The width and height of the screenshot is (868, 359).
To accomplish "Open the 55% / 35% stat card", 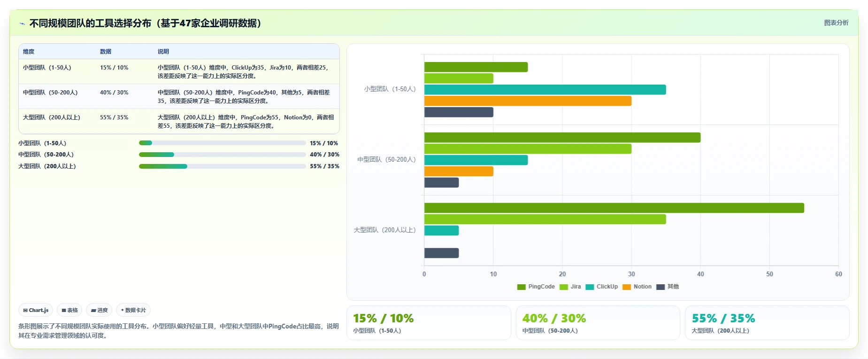I will click(x=767, y=323).
